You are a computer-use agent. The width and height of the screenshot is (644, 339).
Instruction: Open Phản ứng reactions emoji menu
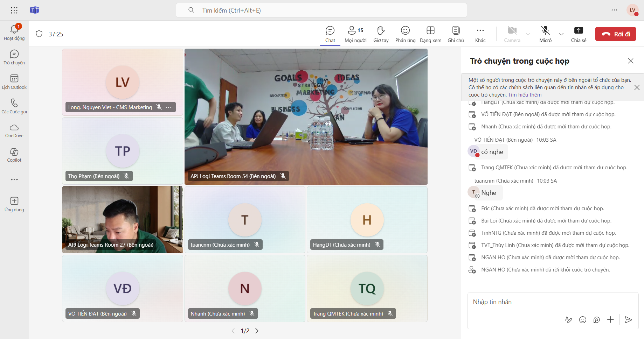[405, 34]
